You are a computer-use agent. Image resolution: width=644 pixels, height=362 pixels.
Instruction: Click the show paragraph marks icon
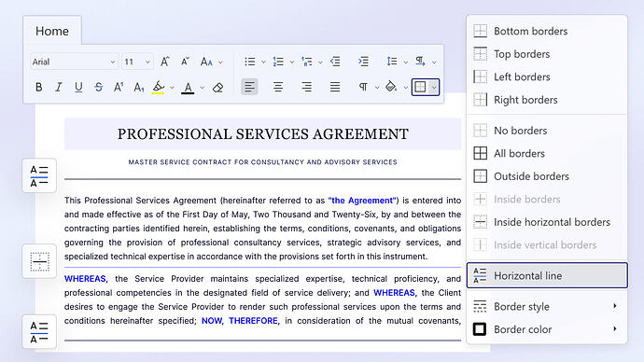coord(363,87)
